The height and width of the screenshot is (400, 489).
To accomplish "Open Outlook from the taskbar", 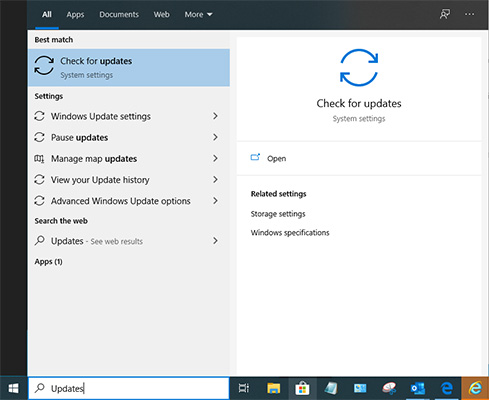I will (418, 388).
